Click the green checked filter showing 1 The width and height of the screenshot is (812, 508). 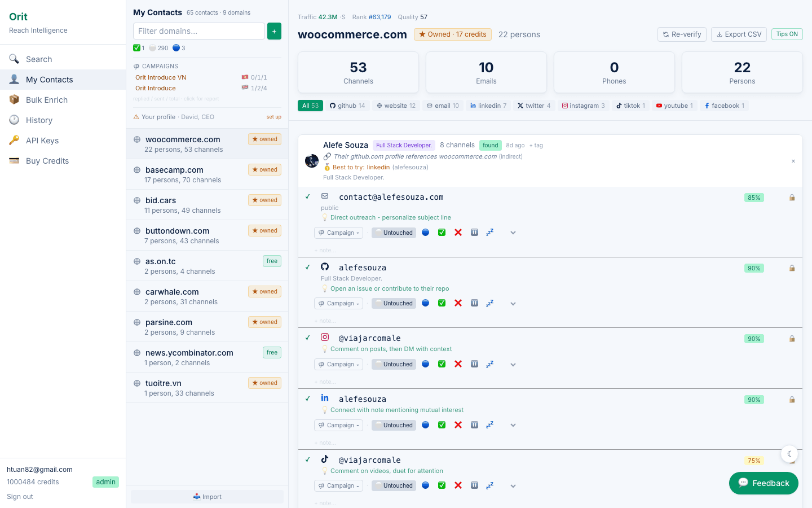tap(139, 48)
